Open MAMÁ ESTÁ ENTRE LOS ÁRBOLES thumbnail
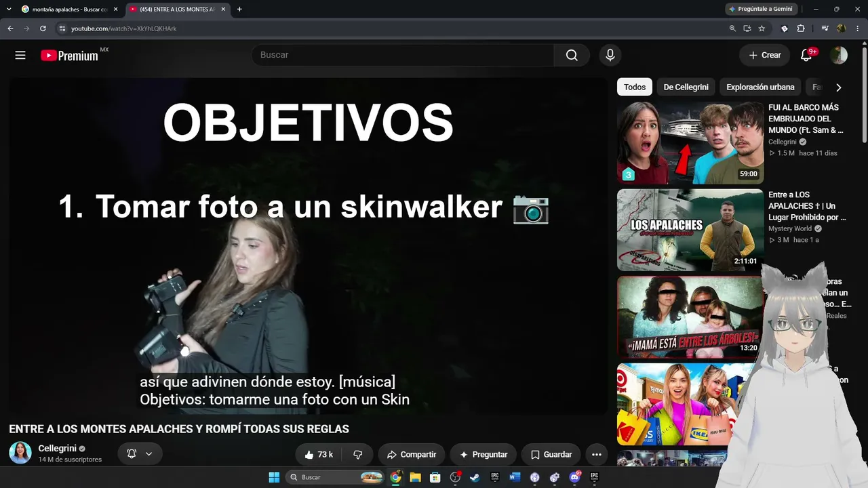868x488 pixels. coord(690,317)
